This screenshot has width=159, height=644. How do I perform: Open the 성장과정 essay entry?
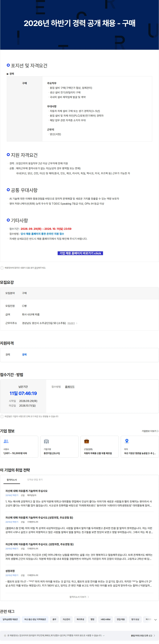[79, 579]
